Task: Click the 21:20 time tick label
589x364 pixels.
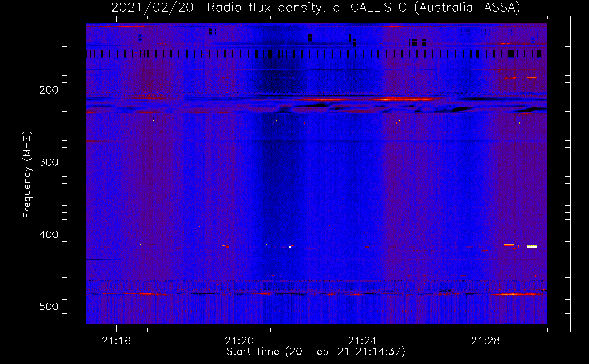Action: pos(240,341)
